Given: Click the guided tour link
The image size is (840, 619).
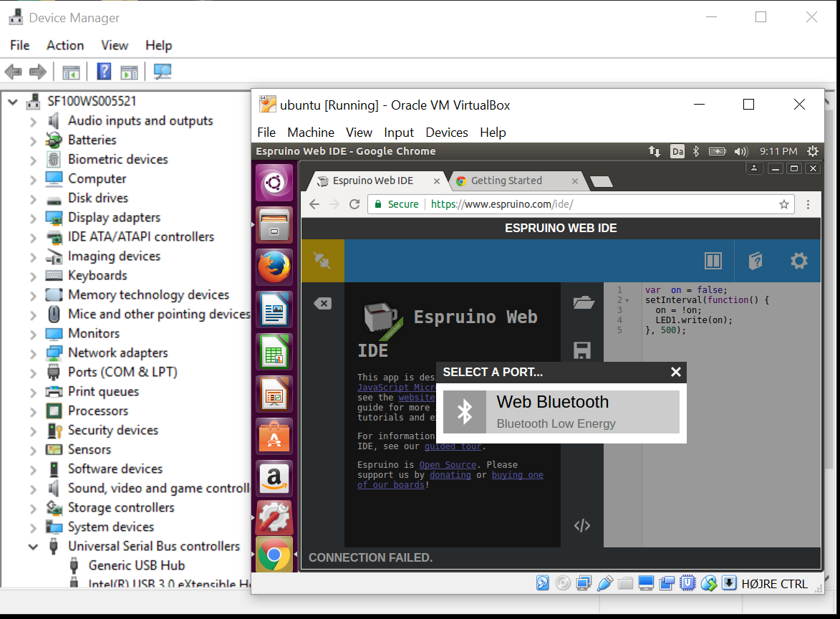Looking at the screenshot, I should [x=453, y=446].
